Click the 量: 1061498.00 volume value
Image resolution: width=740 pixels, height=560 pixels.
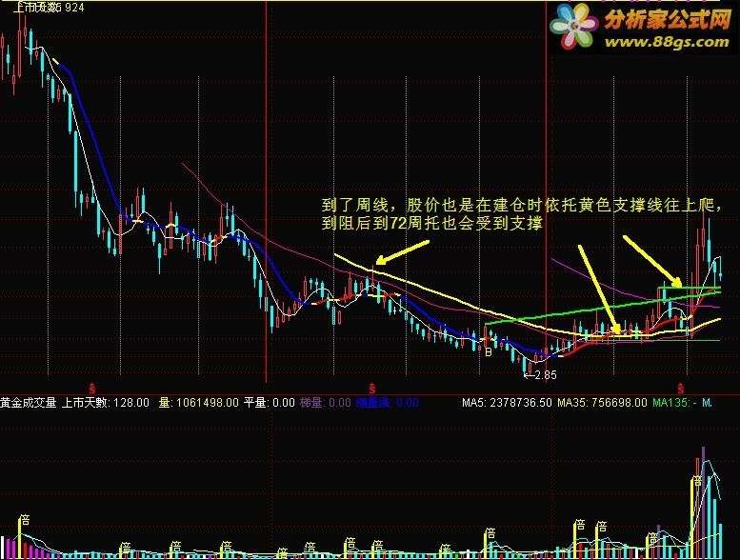[199, 403]
